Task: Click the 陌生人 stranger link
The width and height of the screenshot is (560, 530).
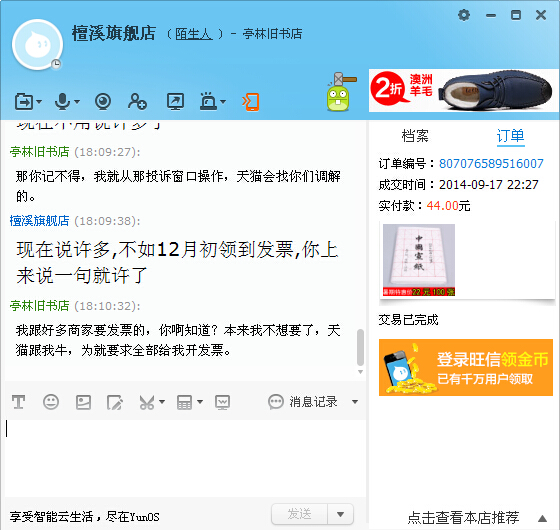Action: pos(194,34)
